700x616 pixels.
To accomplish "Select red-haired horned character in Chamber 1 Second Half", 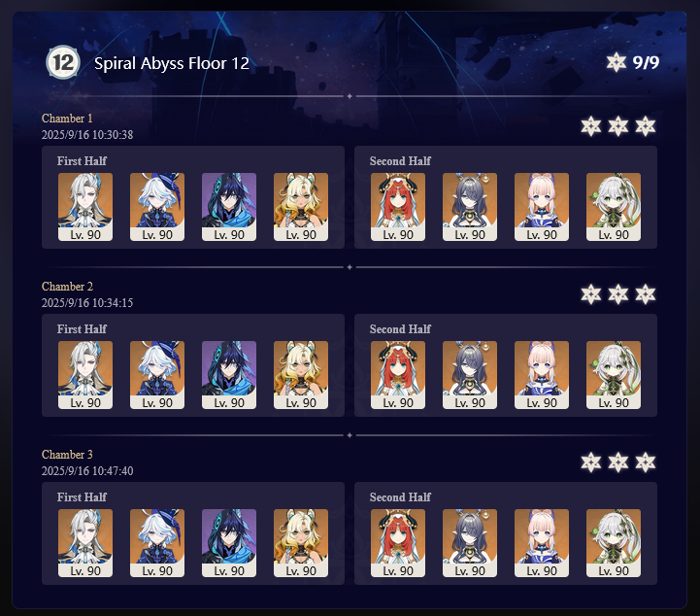I will click(398, 207).
